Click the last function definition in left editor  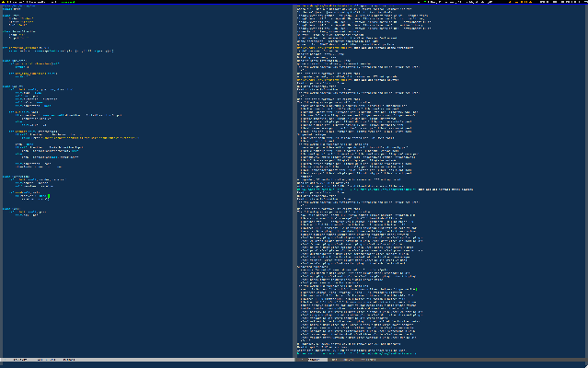tap(9, 208)
